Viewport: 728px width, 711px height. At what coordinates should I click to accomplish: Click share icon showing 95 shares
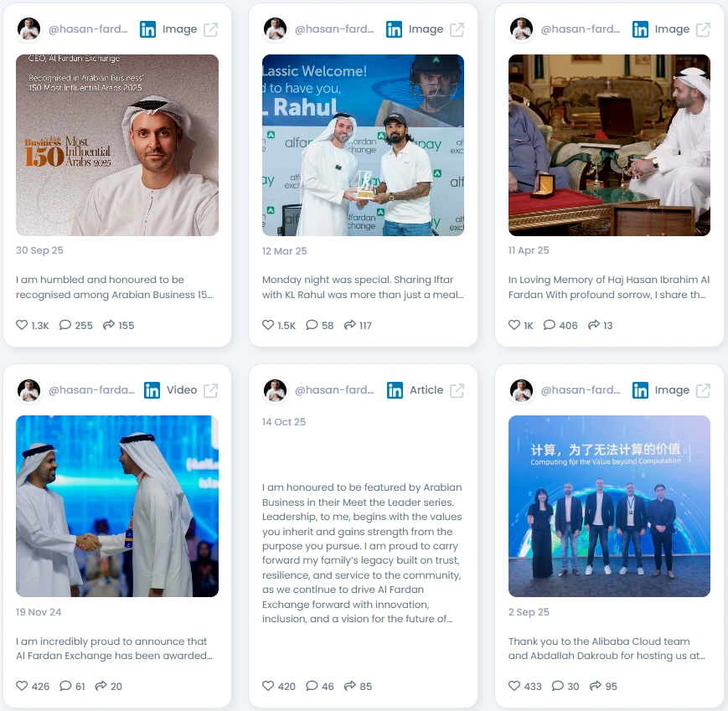pyautogui.click(x=595, y=686)
